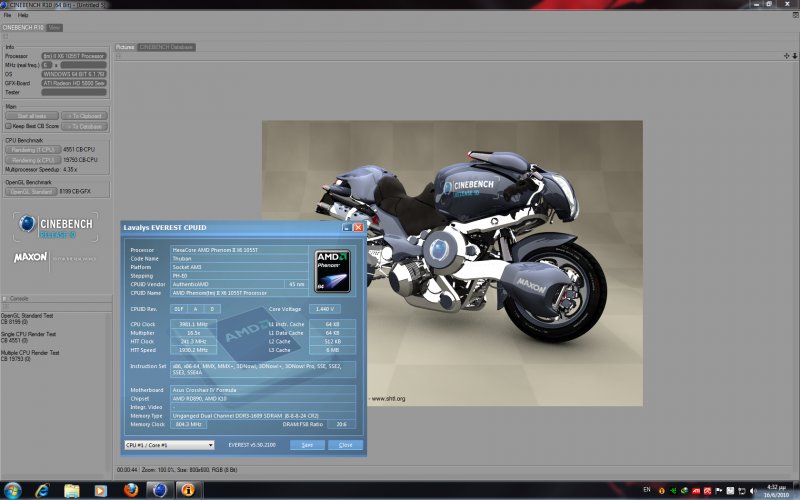This screenshot has width=800, height=500.
Task: Run the OpenGL Standard benchmark
Action: (31, 191)
